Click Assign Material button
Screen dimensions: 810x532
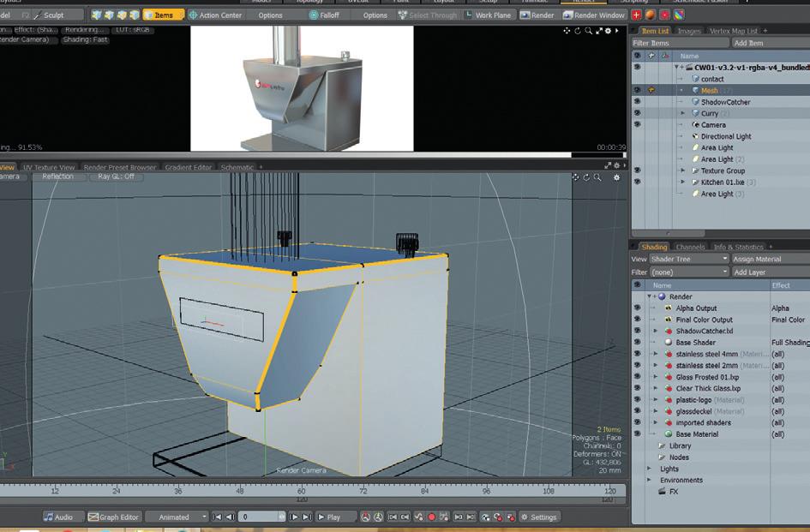[x=770, y=259]
